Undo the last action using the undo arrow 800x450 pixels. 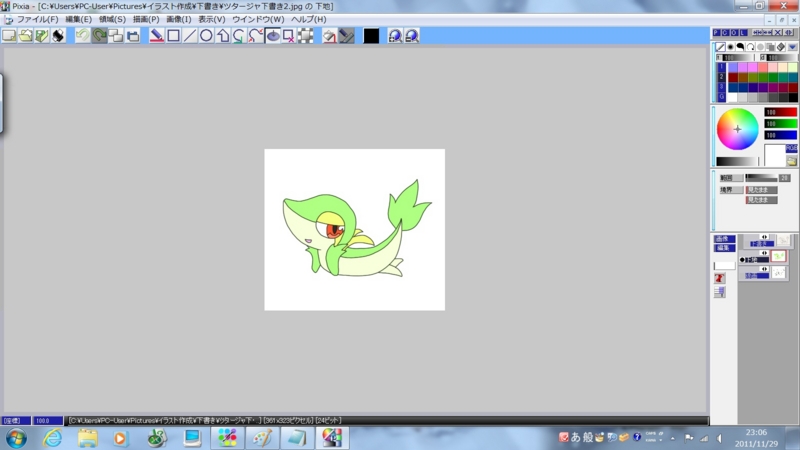click(83, 35)
